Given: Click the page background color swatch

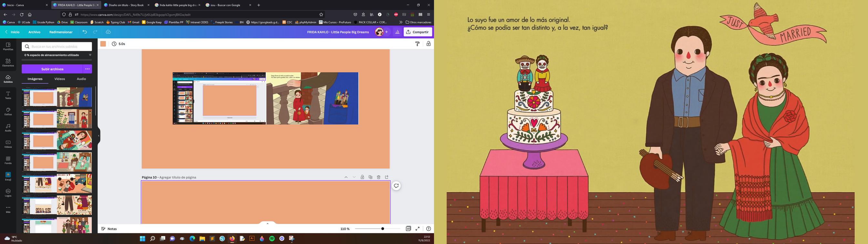Looking at the screenshot, I should tap(103, 44).
